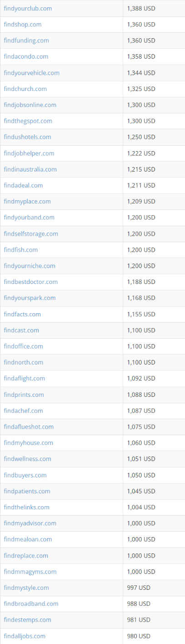Open findjobsonline.com link
The width and height of the screenshot is (185, 644).
[x=30, y=105]
